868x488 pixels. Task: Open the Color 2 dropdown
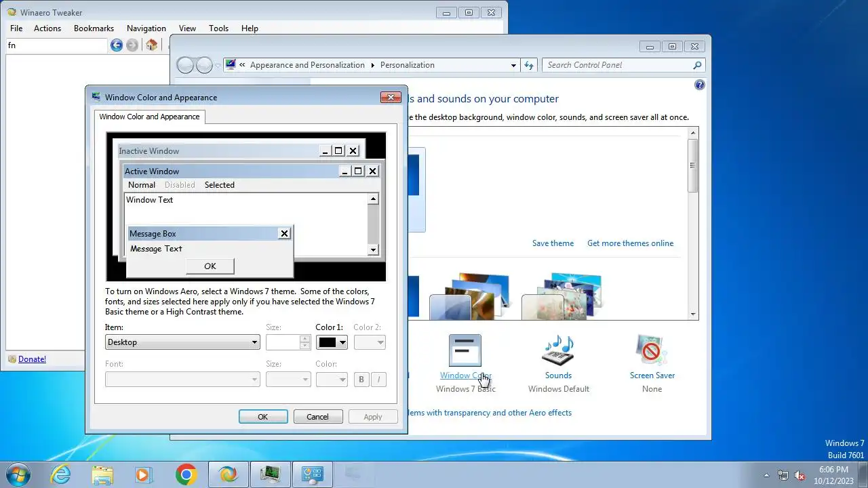click(370, 342)
